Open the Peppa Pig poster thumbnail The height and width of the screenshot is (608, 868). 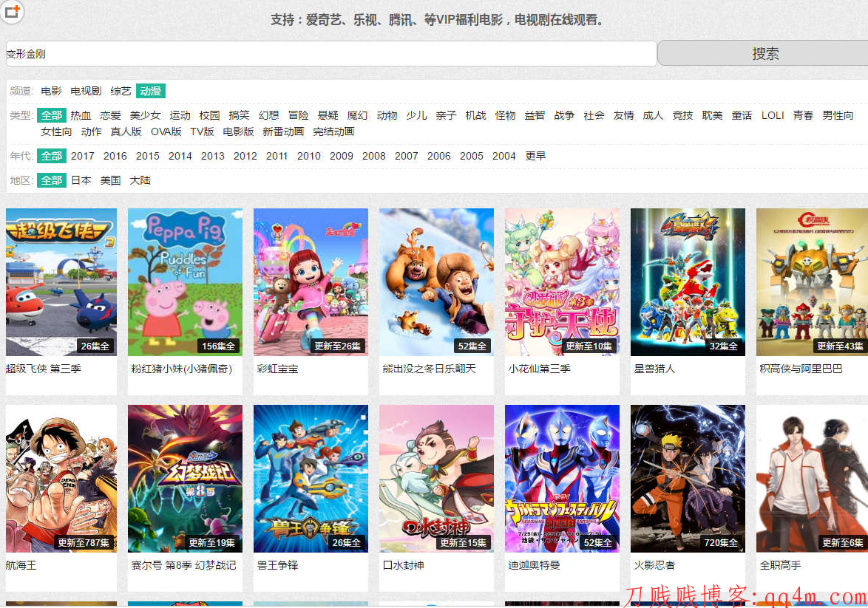point(185,282)
